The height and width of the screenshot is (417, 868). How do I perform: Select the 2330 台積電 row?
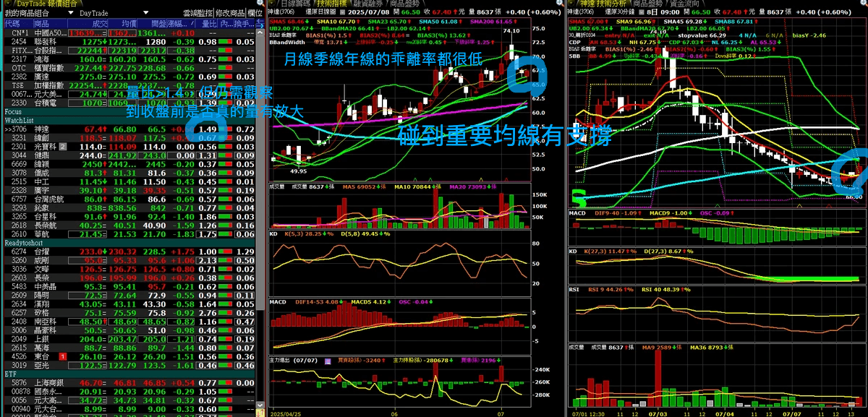coord(129,103)
